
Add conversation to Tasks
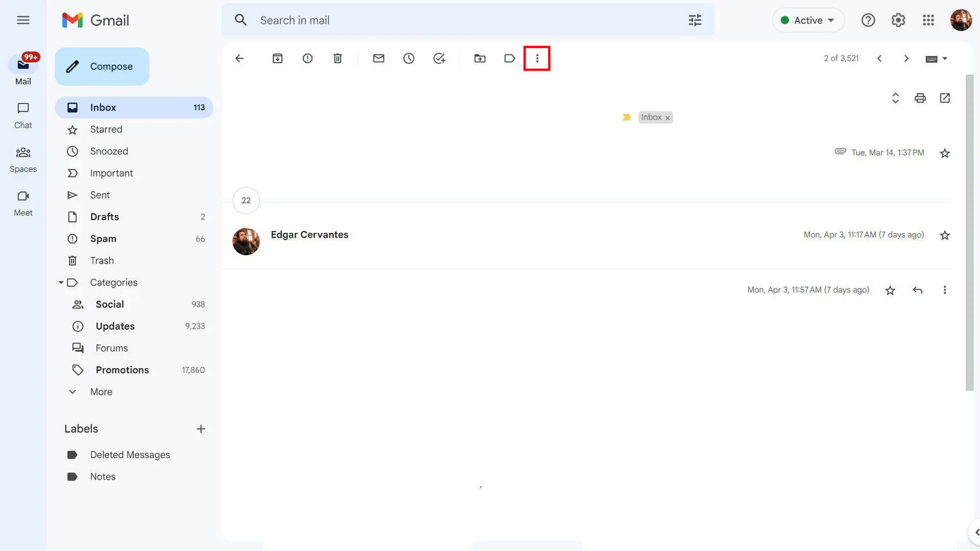(x=439, y=58)
